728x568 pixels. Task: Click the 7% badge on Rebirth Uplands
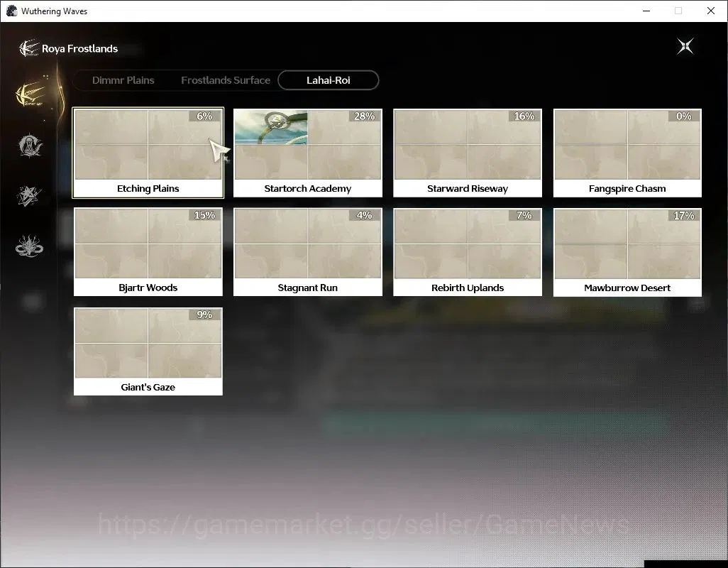524,215
